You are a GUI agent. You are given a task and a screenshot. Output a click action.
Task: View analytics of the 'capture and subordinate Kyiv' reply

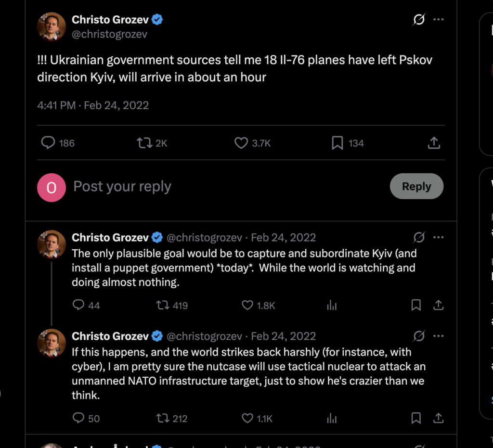tap(332, 305)
